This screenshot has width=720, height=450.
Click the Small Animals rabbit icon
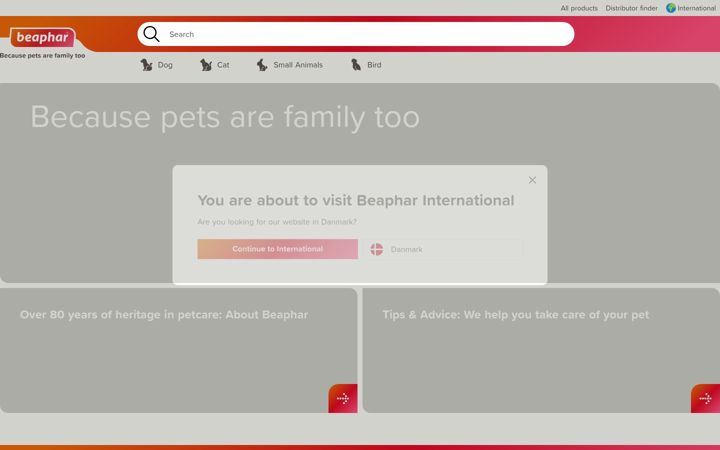[262, 65]
